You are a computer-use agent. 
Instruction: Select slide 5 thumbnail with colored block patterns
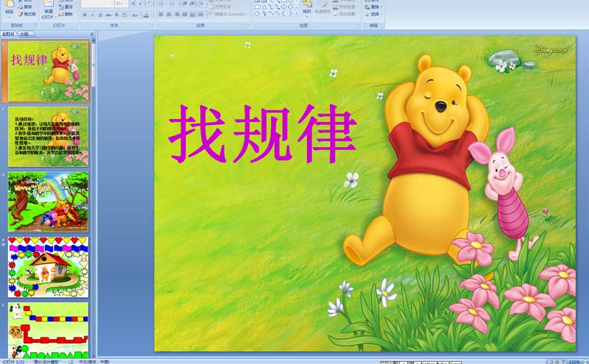coord(49,330)
